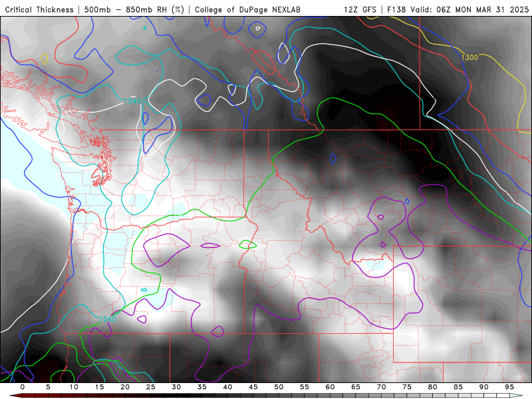Click the "60" tick on the RH scale
Screen dimensions: 532x399
coord(330,387)
